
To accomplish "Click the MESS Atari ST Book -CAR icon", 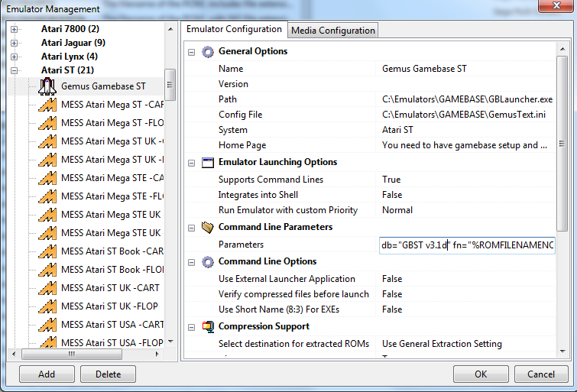I will click(x=47, y=251).
